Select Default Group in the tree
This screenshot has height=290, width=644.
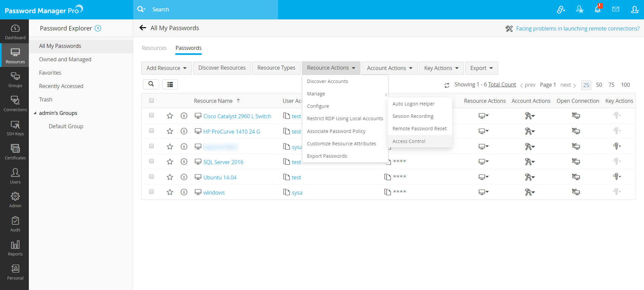66,126
